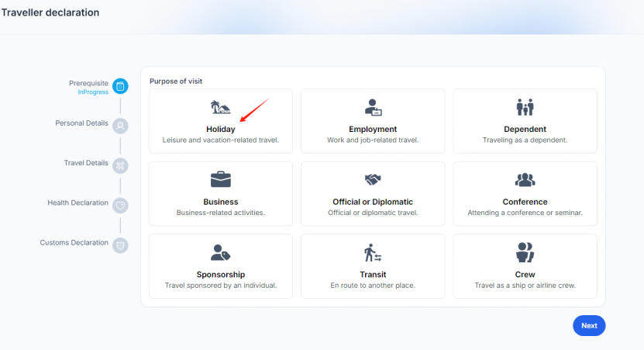644x350 pixels.
Task: Select the Transit traveler icon
Action: [373, 253]
